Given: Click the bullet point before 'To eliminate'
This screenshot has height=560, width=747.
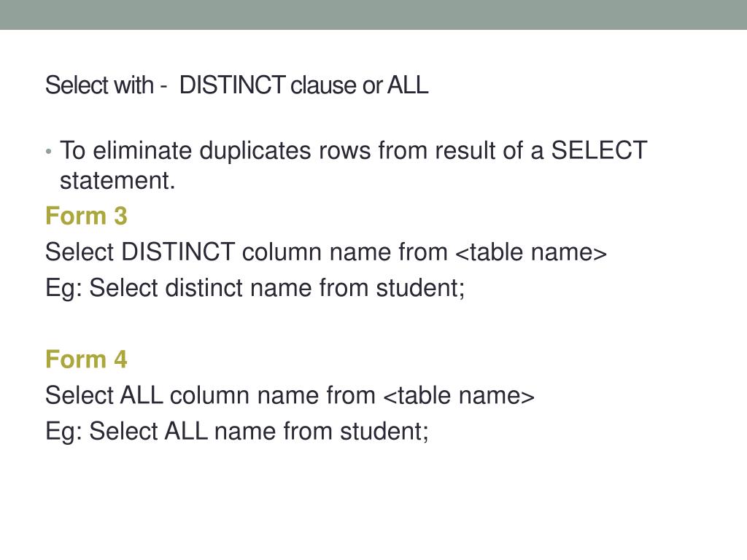Looking at the screenshot, I should click(49, 152).
